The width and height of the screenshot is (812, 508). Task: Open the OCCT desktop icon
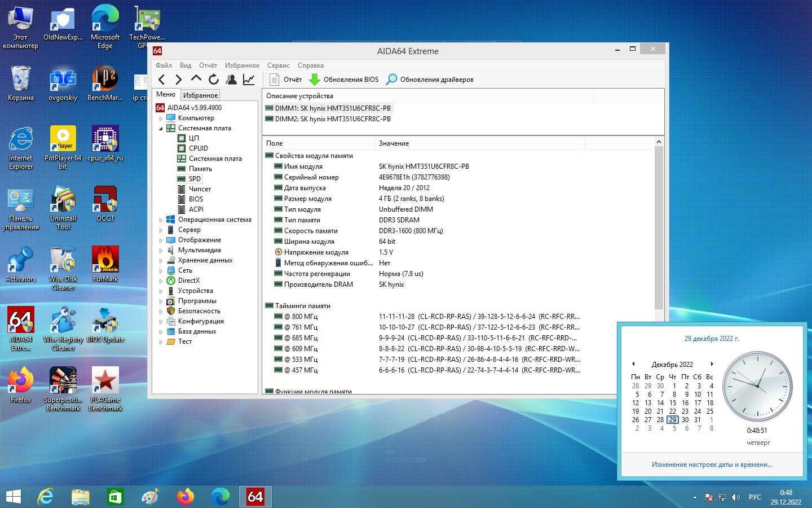(x=105, y=204)
